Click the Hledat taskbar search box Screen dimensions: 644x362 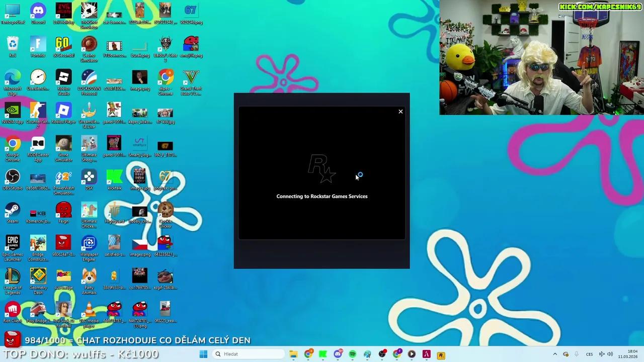(x=248, y=354)
